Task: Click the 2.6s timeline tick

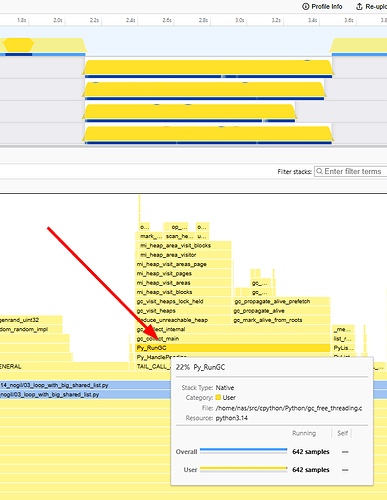Action: click(x=167, y=20)
